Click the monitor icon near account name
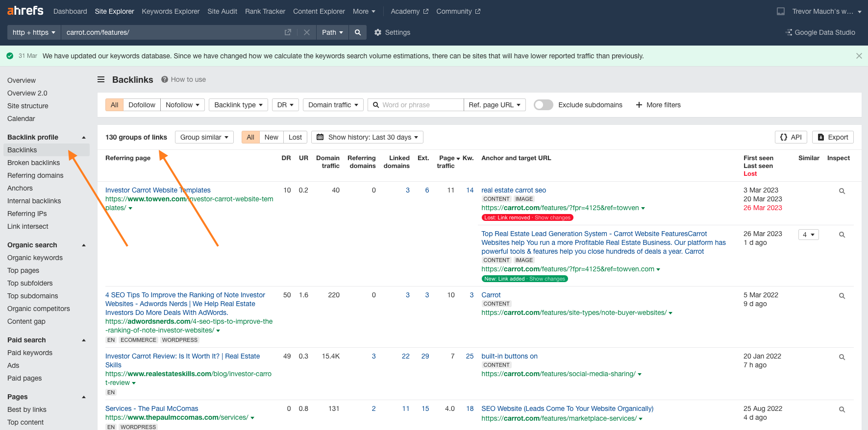The width and height of the screenshot is (868, 430). [781, 11]
